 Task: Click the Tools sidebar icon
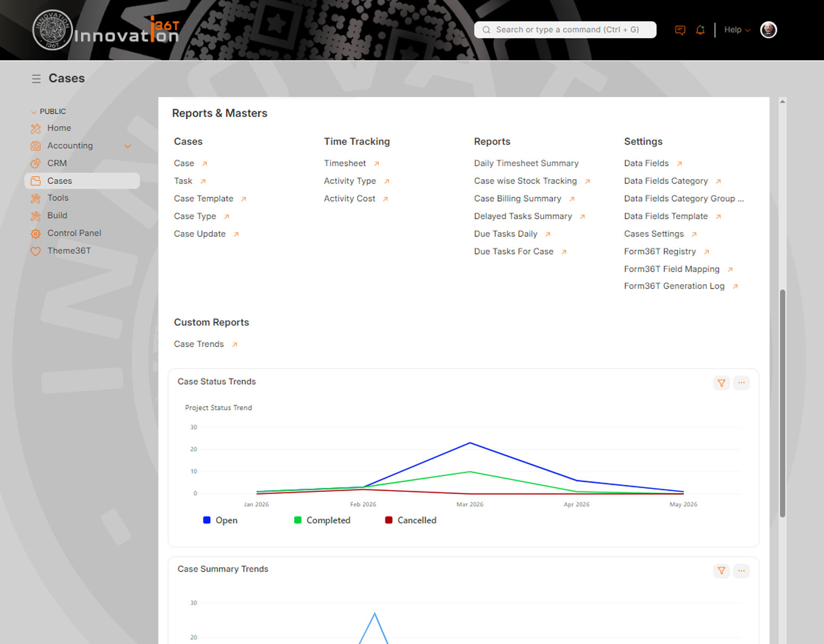tap(36, 198)
